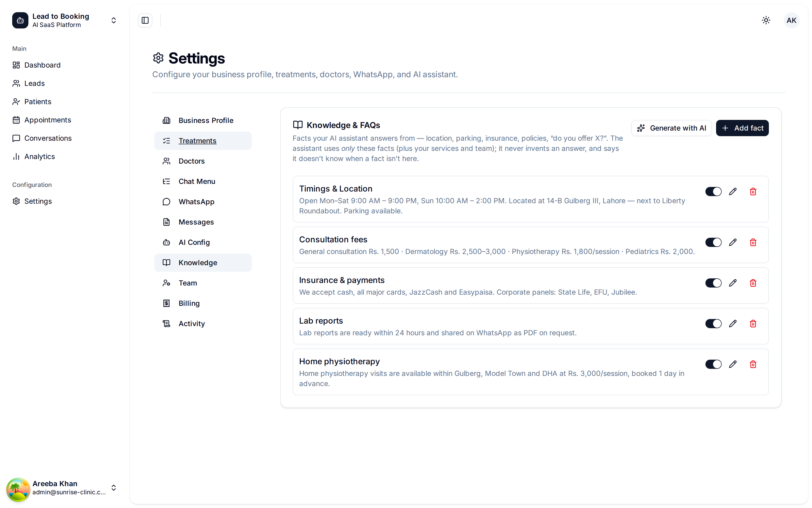Click the Add fact button
This screenshot has width=812, height=508.
(742, 128)
